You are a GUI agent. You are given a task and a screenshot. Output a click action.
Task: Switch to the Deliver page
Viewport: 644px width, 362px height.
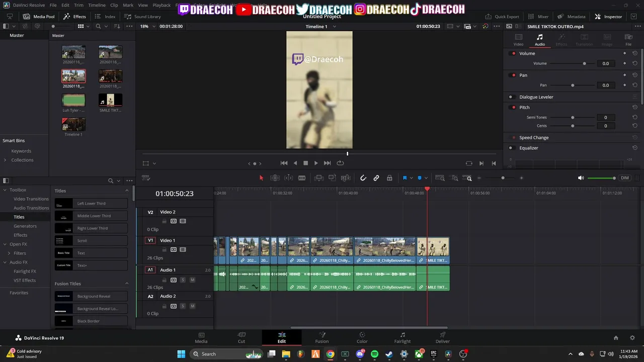pyautogui.click(x=442, y=337)
